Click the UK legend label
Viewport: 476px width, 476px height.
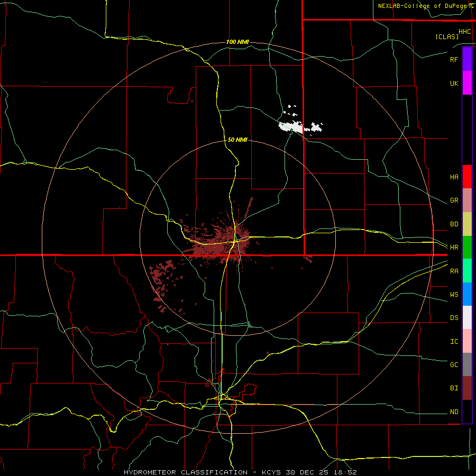tap(454, 83)
